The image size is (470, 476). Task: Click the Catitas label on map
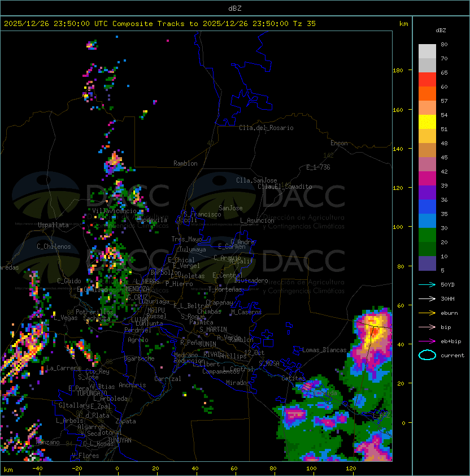293,378
